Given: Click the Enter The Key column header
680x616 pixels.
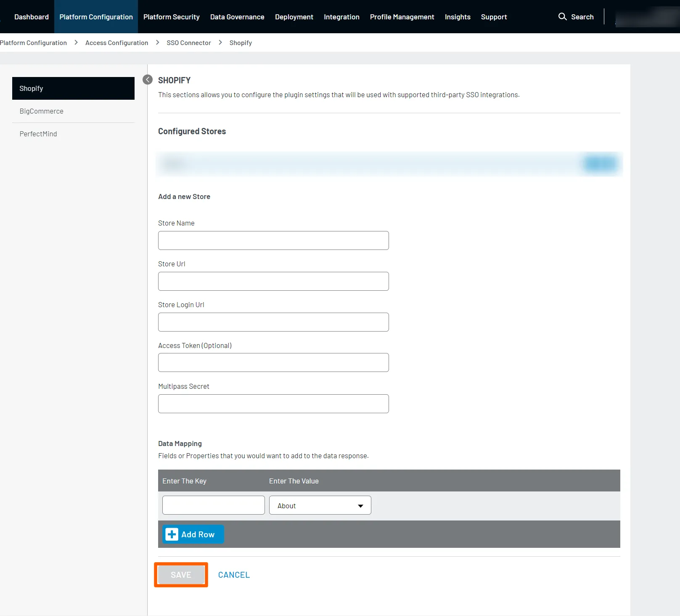Looking at the screenshot, I should point(184,481).
